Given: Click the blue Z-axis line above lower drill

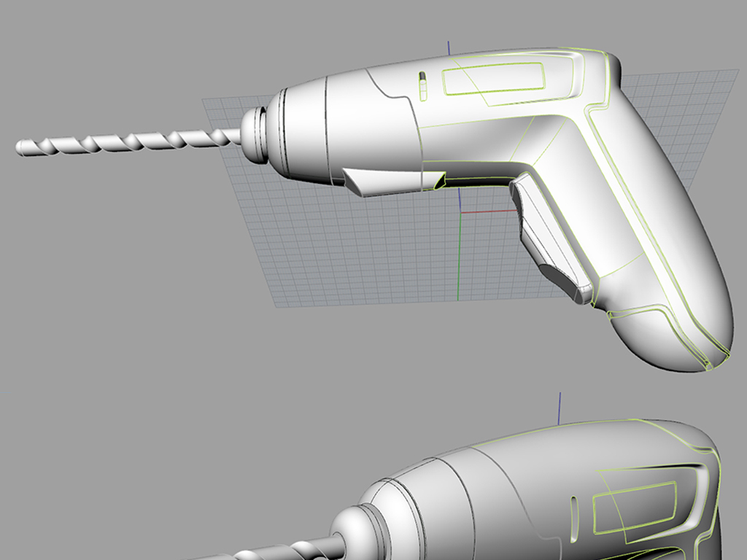Looking at the screenshot, I should coord(560,407).
